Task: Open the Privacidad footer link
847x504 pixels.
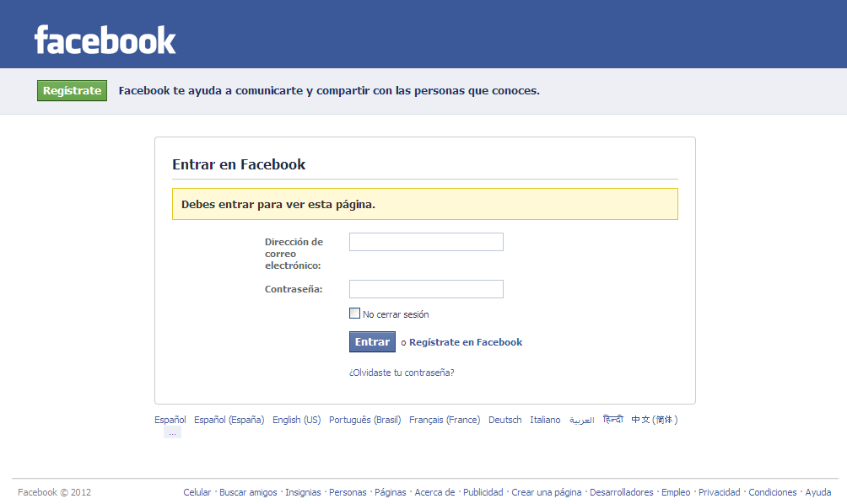Action: [x=720, y=492]
